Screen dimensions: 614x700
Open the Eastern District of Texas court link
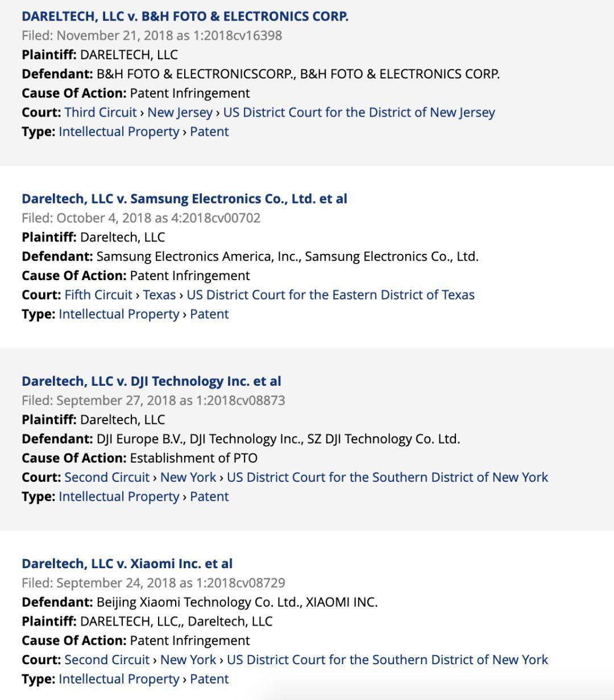(x=330, y=295)
